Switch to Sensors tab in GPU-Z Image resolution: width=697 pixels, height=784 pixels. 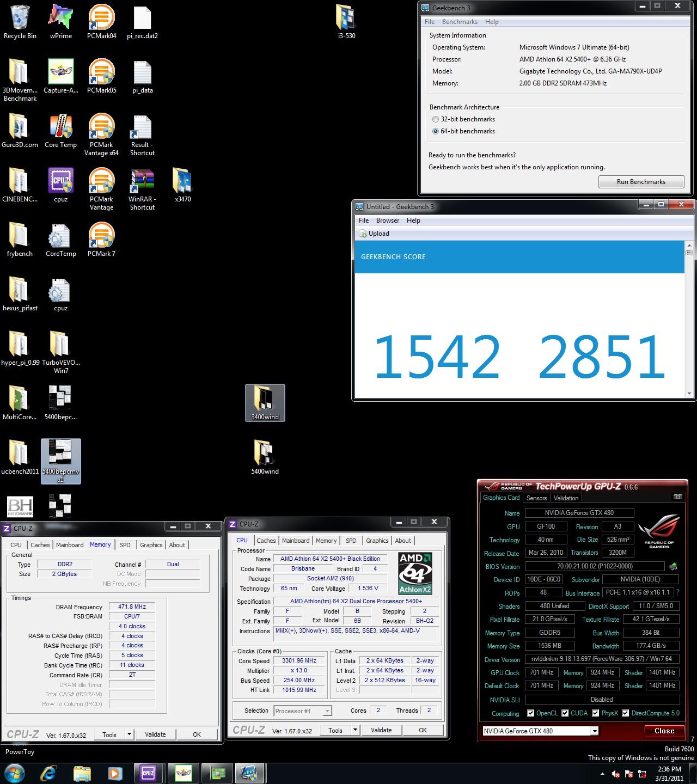point(536,498)
